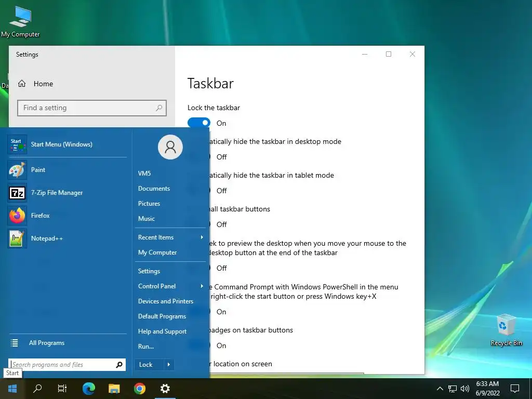Click the Windows Start button
The height and width of the screenshot is (399, 532).
pos(12,389)
